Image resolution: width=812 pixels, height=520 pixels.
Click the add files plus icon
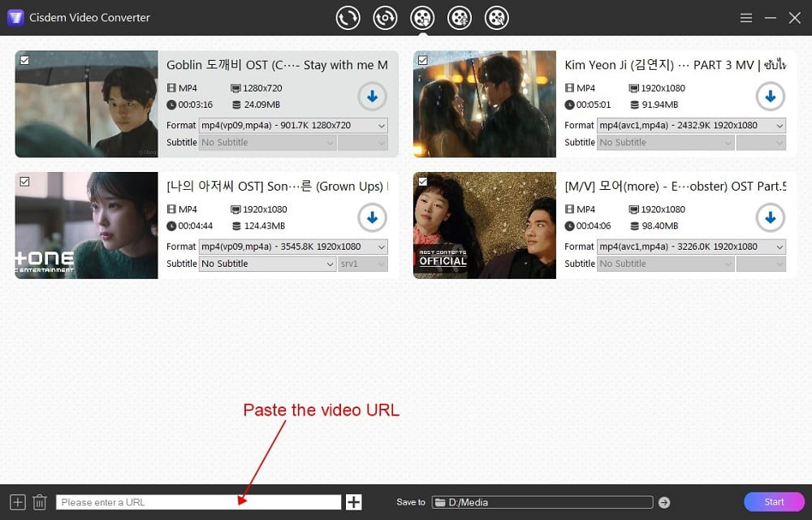[15, 501]
